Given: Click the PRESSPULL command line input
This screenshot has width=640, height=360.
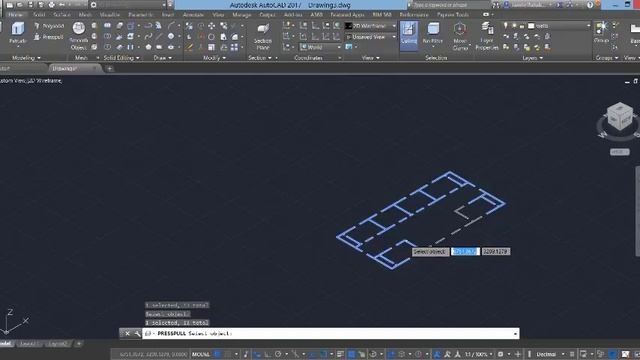Looking at the screenshot, I should [x=331, y=333].
